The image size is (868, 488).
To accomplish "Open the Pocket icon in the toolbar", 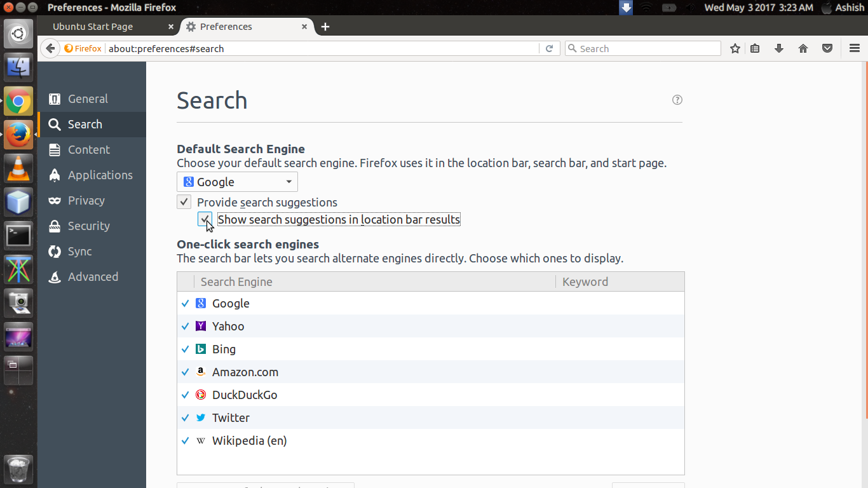I will tap(827, 48).
